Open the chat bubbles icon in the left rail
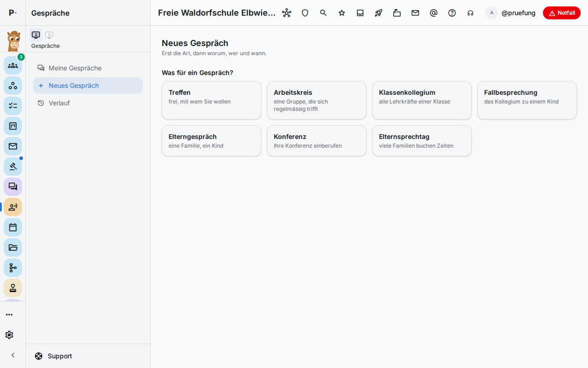Screen dimensions: 588x368 13,187
